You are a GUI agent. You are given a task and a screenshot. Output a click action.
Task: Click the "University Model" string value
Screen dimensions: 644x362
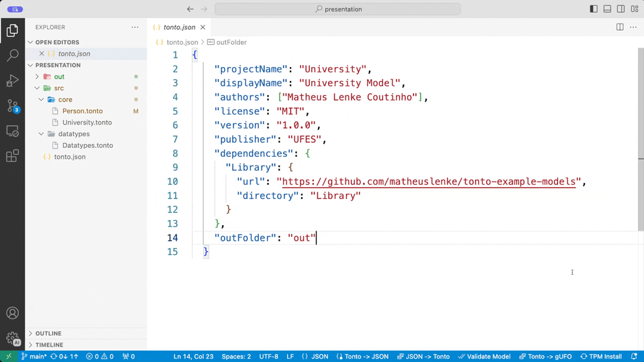pos(350,83)
